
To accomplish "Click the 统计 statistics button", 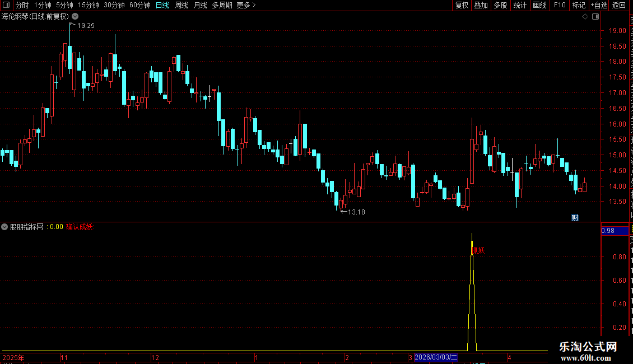I will [x=519, y=5].
